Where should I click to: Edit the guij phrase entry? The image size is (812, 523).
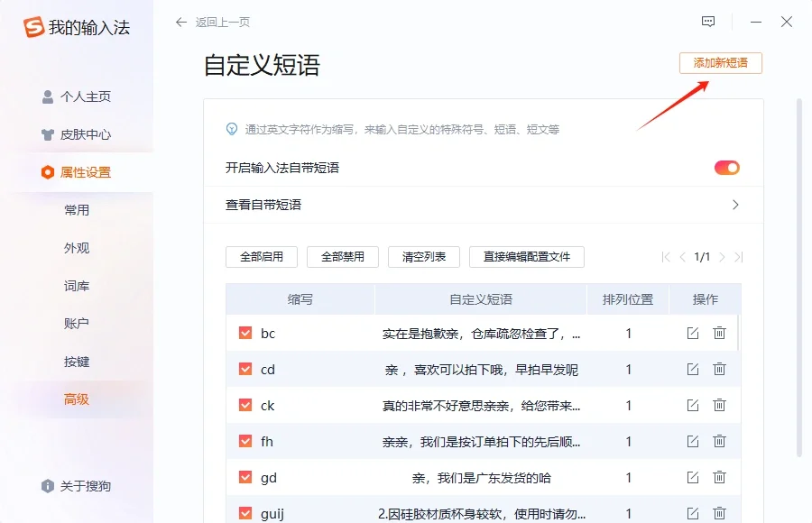[693, 513]
